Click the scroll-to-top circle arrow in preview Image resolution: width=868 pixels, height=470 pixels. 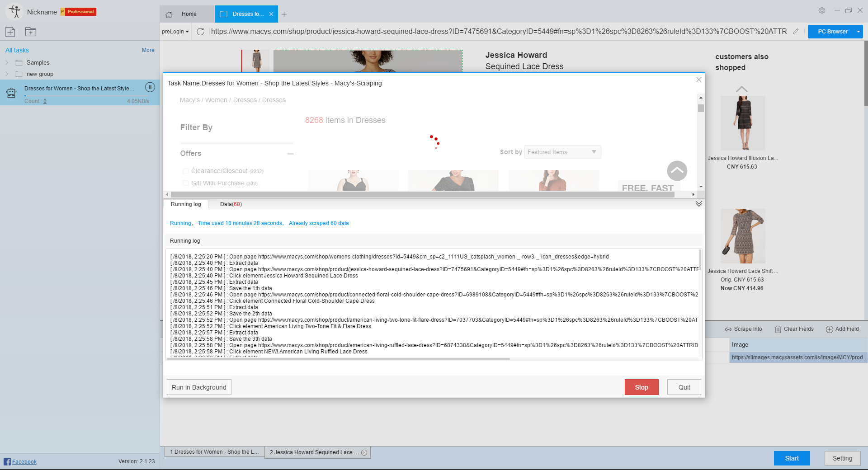coord(677,171)
